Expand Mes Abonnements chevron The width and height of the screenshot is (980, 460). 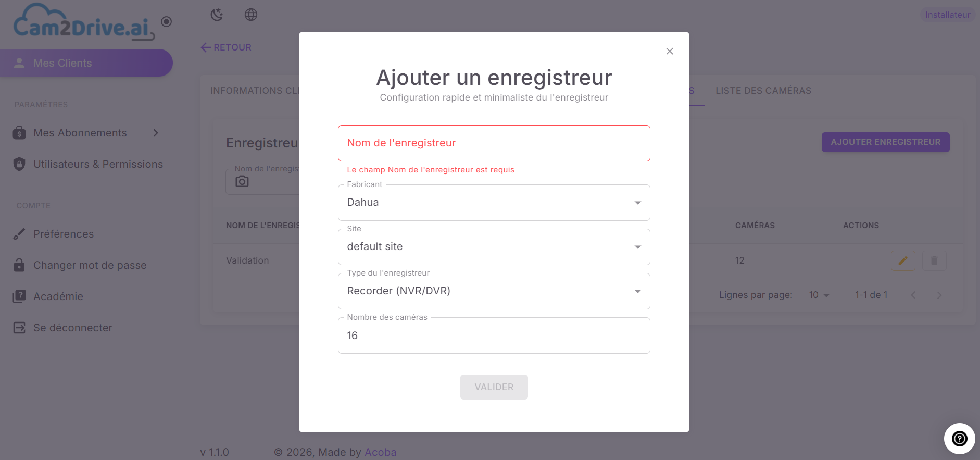(x=156, y=133)
